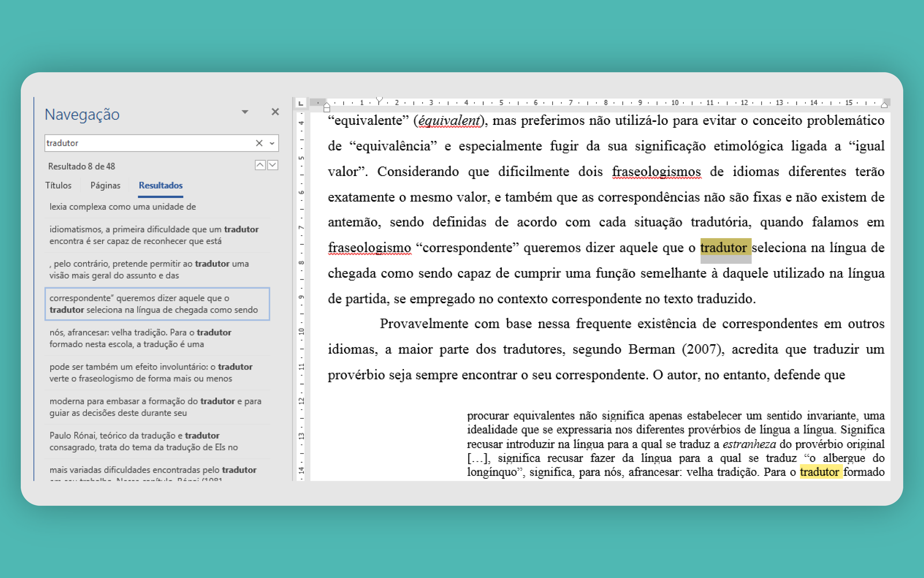Image resolution: width=924 pixels, height=578 pixels.
Task: Open the search options dropdown arrow
Action: click(272, 143)
